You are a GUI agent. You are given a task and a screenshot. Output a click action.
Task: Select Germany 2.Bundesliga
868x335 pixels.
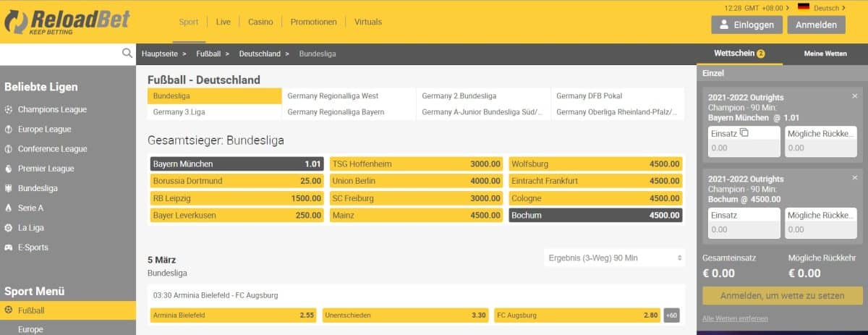point(483,96)
